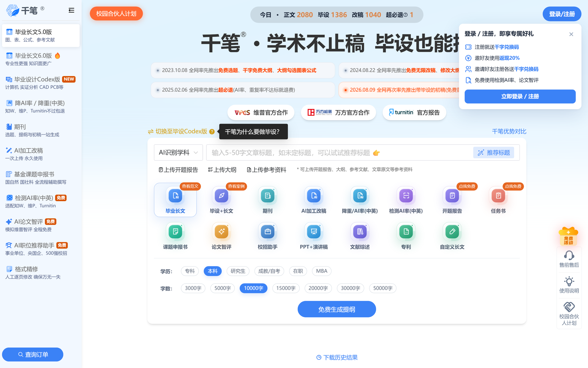588x368 pixels.
Task: Expand the AI识别学科 dropdown
Action: tap(178, 152)
